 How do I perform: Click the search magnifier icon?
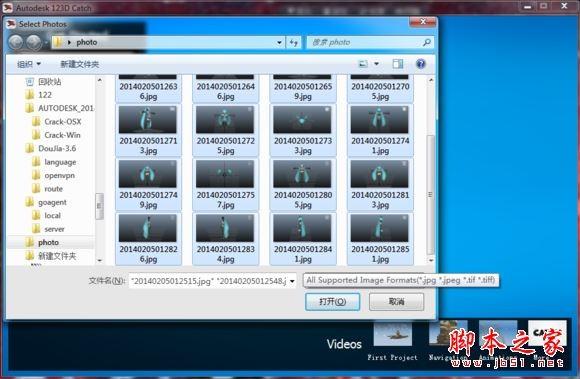coord(427,43)
